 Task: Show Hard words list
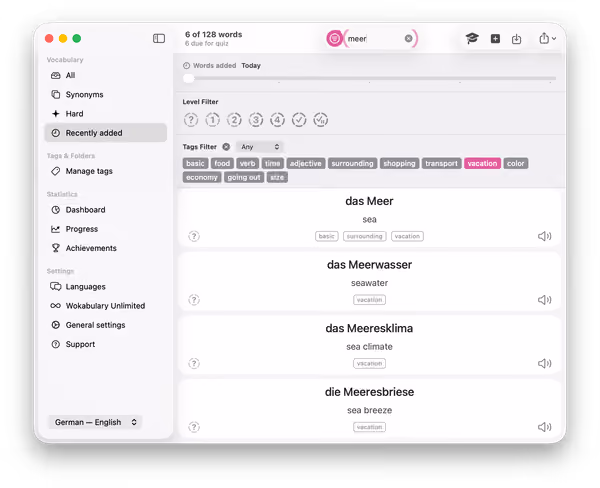click(x=105, y=114)
